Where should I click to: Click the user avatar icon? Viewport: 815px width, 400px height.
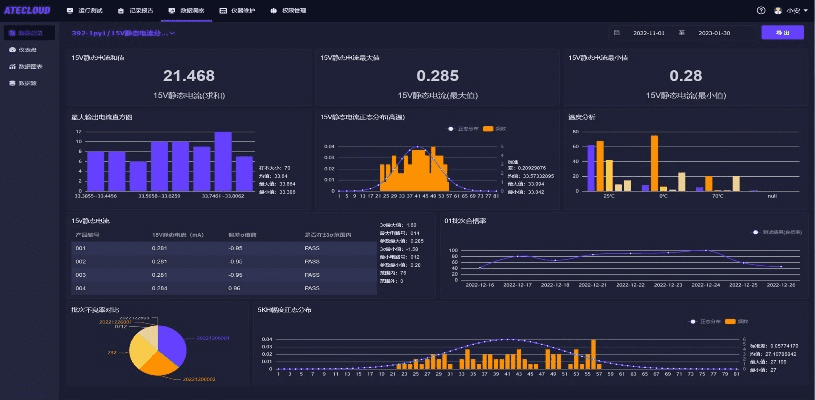[778, 10]
